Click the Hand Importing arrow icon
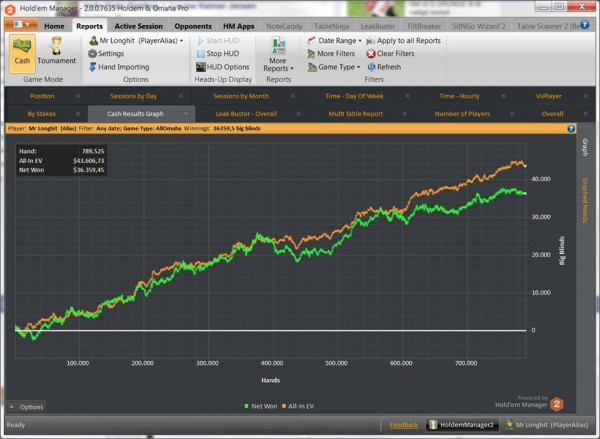This screenshot has width=600, height=439. pos(93,67)
